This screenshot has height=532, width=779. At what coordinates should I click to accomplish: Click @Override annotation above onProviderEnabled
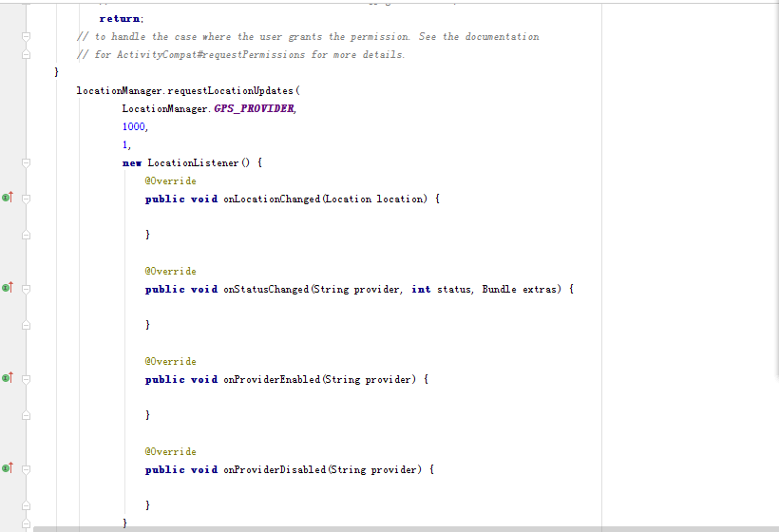170,362
